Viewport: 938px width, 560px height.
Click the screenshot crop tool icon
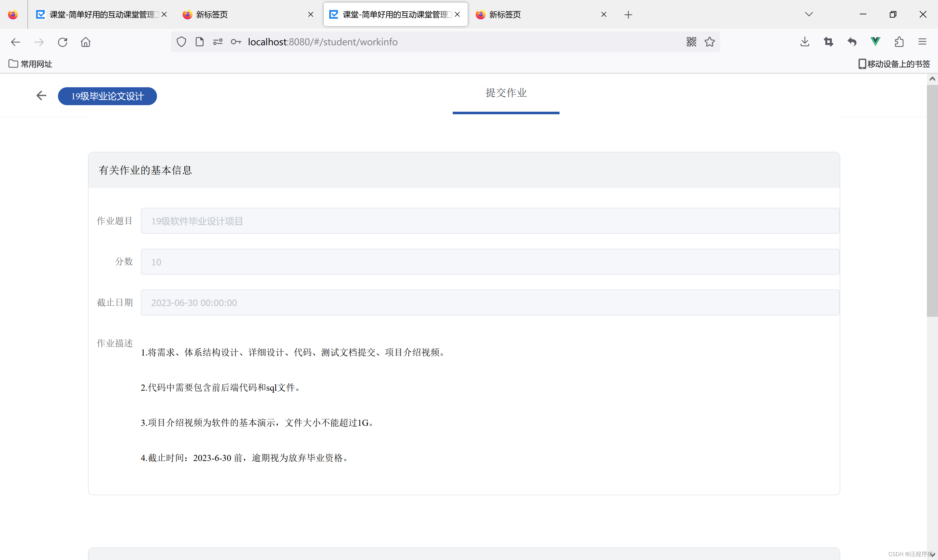click(x=829, y=42)
